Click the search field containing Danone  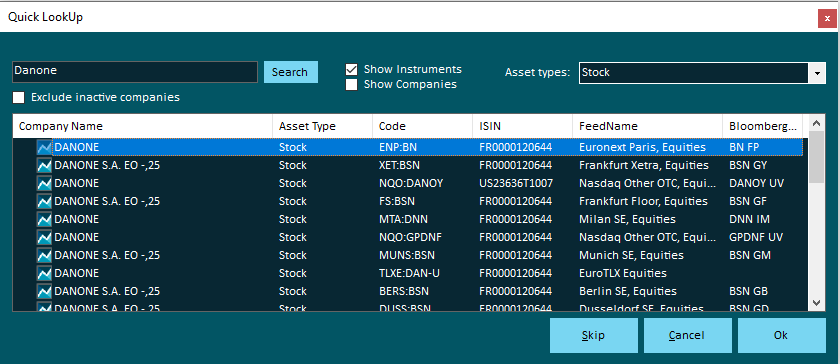pos(135,72)
